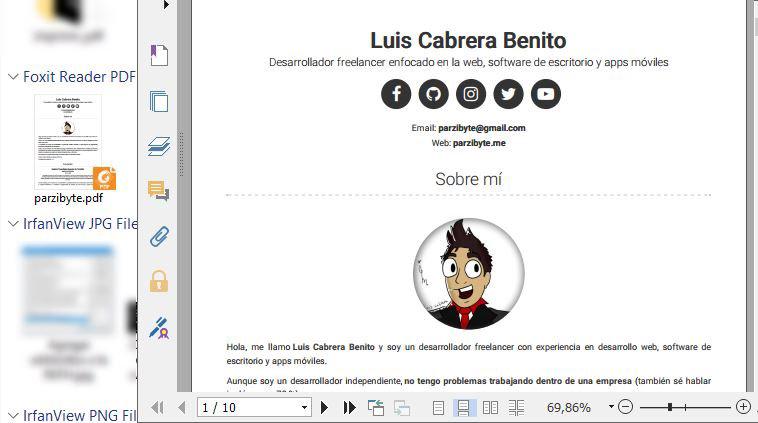Screen dimensions: 758x423
Task: Go to next page
Action: pos(324,407)
